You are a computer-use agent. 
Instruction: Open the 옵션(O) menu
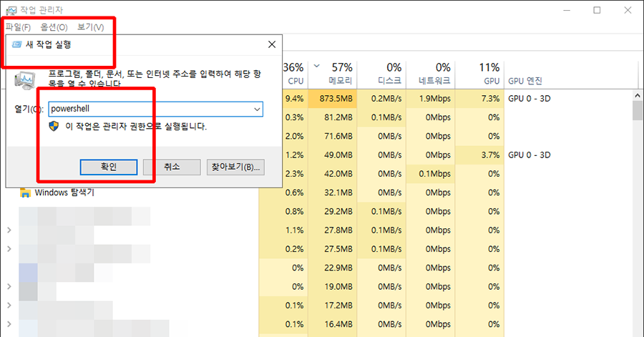(54, 27)
